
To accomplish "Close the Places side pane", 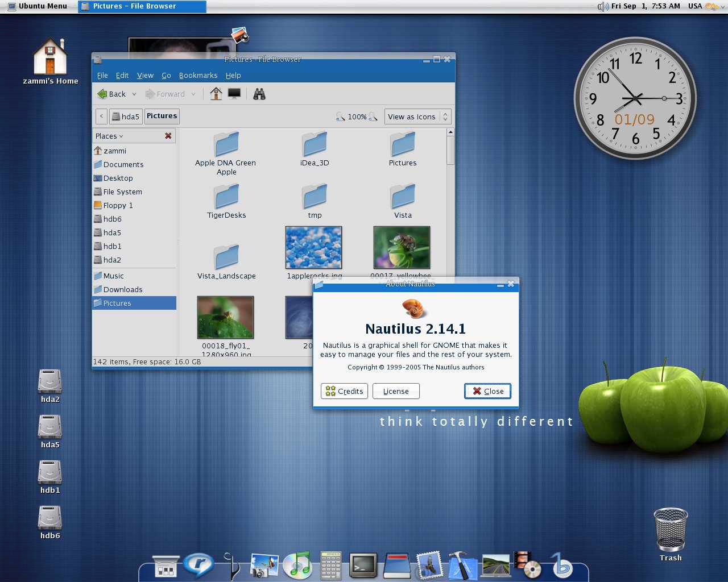I will coord(168,136).
